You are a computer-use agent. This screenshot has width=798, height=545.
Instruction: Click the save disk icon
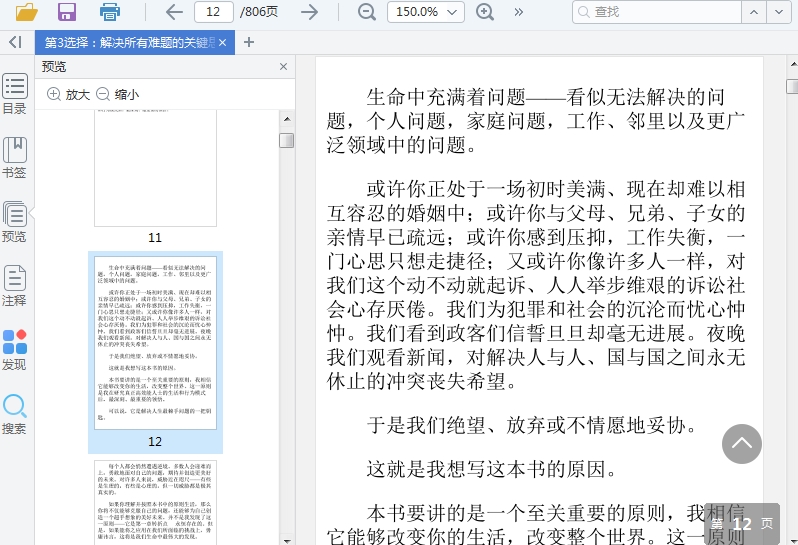point(67,12)
